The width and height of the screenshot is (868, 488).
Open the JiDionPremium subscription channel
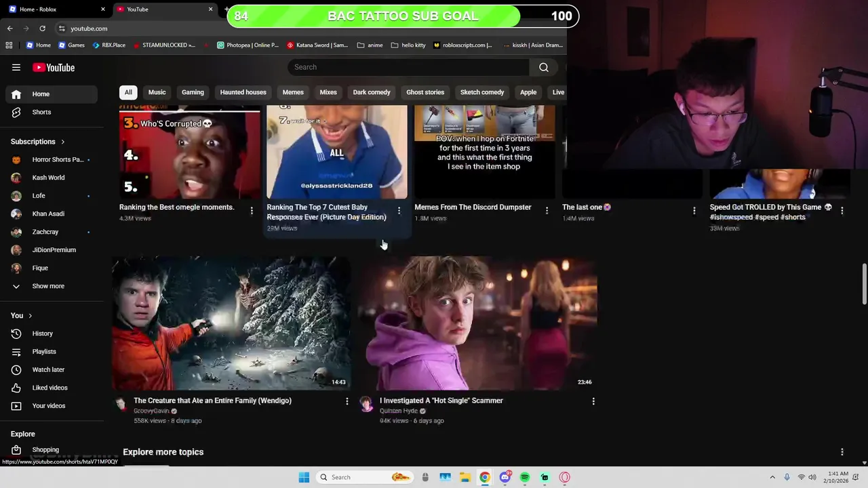pos(52,250)
